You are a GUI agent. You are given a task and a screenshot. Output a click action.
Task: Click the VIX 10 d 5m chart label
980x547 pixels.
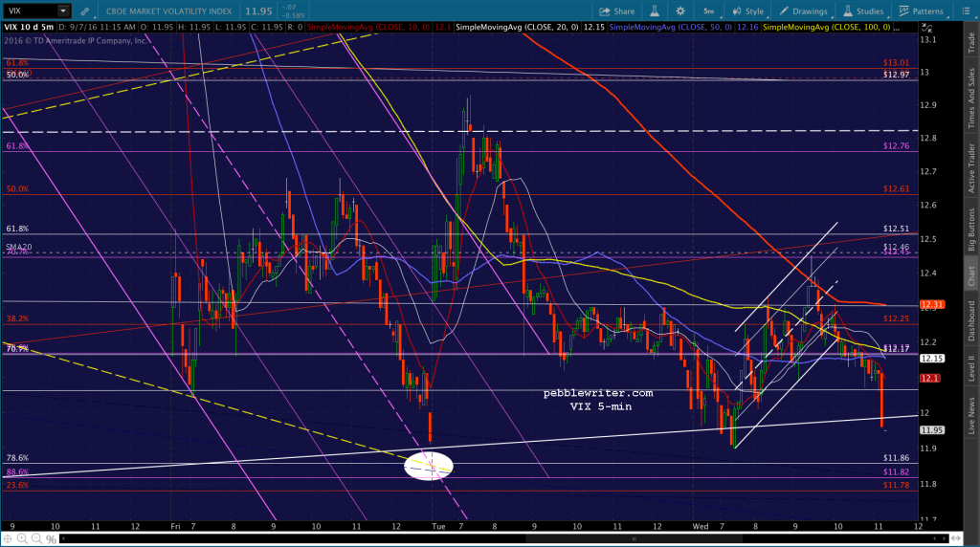29,28
